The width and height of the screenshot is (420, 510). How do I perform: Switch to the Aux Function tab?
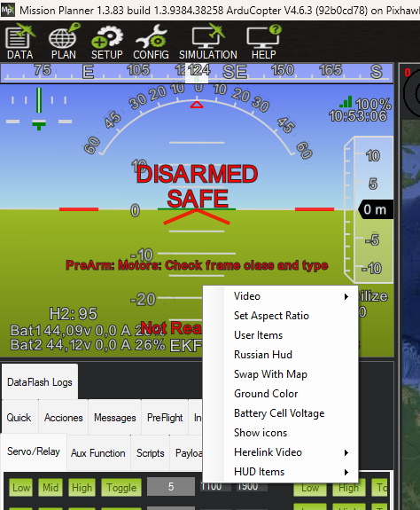click(x=98, y=453)
